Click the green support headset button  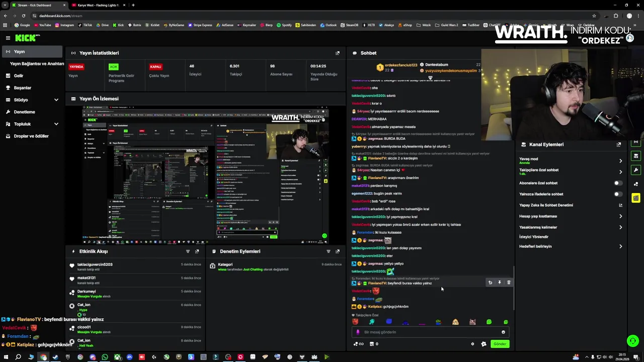tap(633, 340)
